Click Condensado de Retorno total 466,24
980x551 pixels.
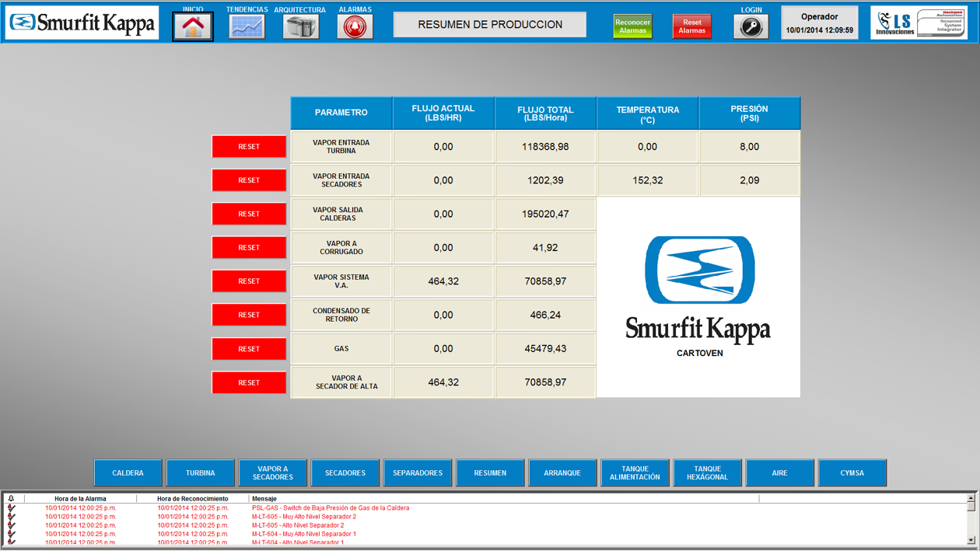(x=545, y=316)
